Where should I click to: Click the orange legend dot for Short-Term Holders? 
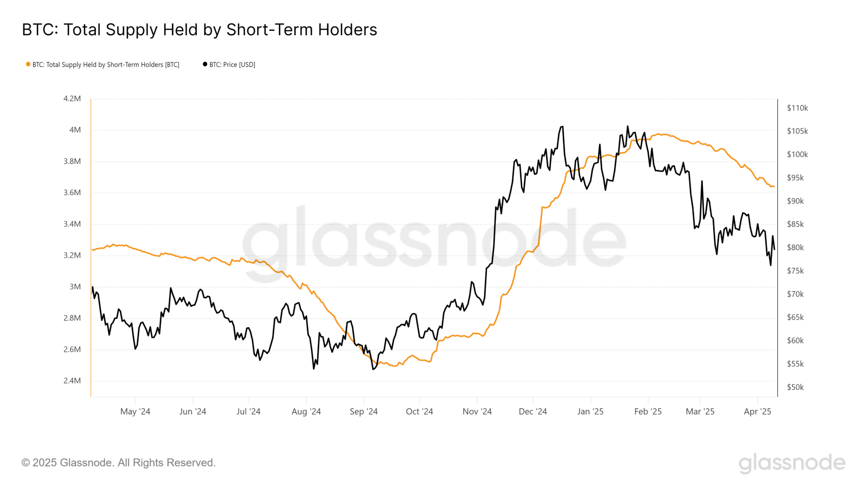tap(28, 64)
